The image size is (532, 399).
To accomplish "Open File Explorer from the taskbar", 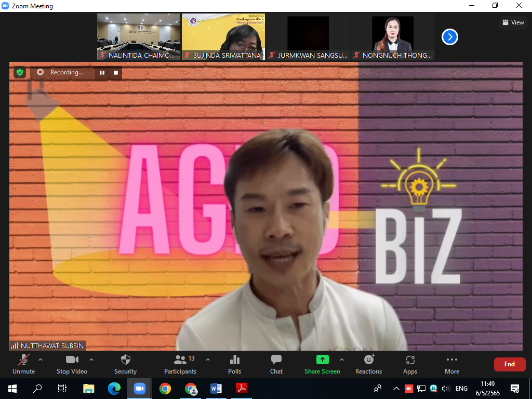I will (x=88, y=389).
